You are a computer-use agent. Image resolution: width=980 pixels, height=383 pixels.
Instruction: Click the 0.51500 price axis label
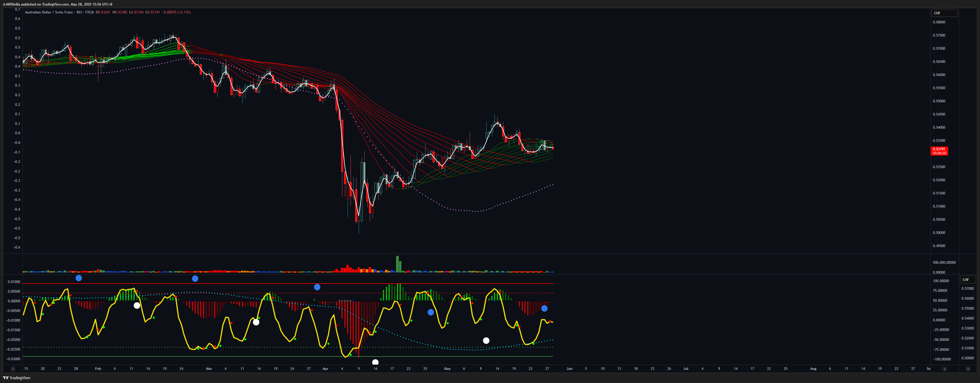coord(939,193)
